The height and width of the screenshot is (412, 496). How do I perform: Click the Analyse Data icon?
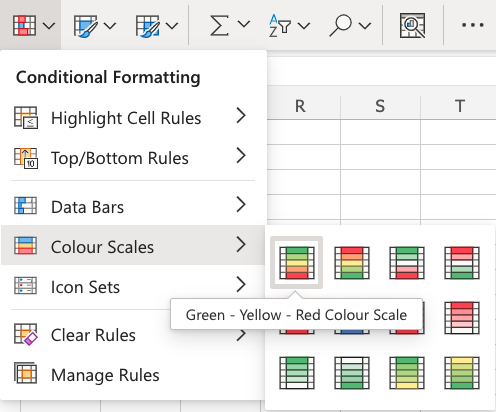[x=412, y=25]
